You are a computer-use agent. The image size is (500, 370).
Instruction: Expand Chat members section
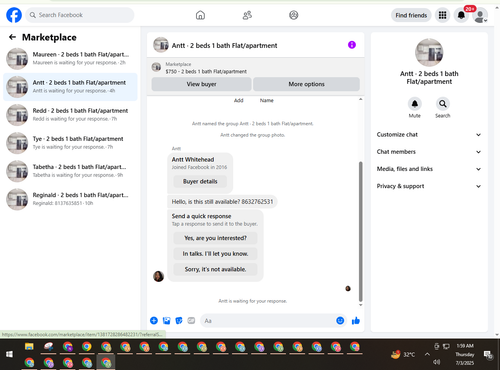[x=429, y=152]
